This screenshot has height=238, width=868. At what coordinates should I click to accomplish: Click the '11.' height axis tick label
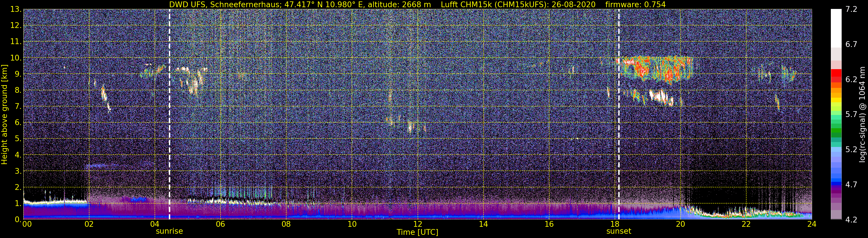(16, 42)
